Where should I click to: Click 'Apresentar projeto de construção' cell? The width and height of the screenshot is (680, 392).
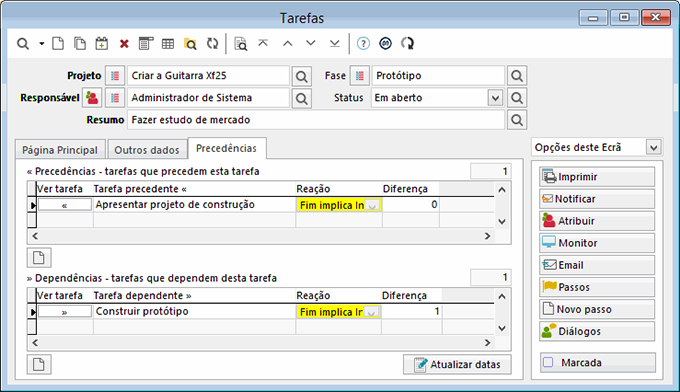(x=194, y=205)
